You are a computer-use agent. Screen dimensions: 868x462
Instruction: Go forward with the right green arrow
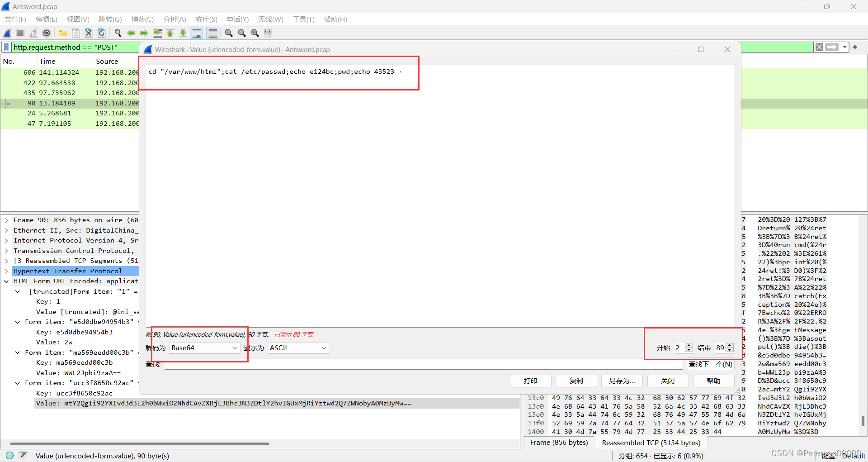[144, 33]
